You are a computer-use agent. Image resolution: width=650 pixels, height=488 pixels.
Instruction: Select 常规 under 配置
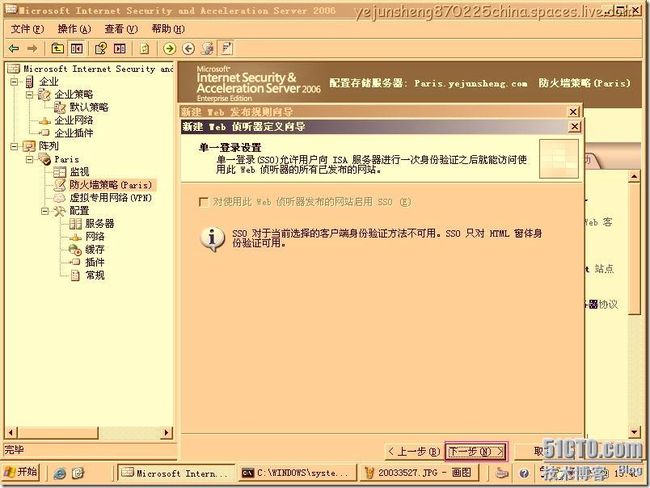pos(95,275)
